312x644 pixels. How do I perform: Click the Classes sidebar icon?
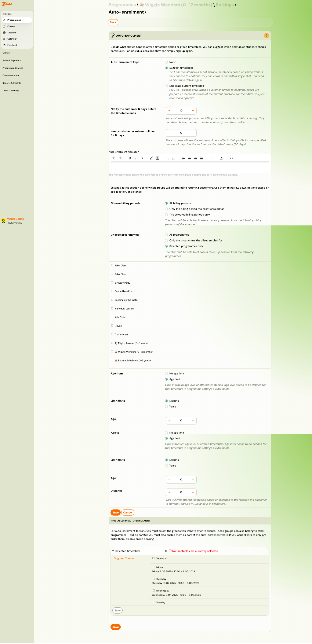4,26
